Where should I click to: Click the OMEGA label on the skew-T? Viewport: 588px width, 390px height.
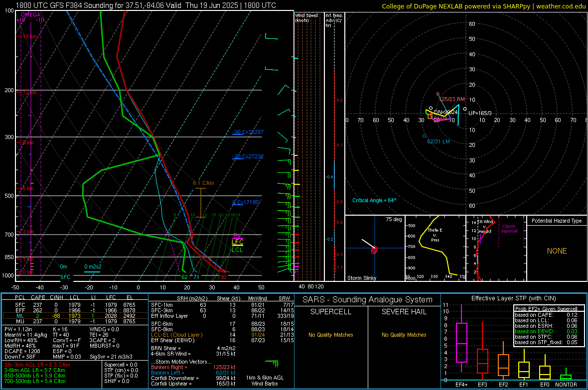tap(31, 14)
